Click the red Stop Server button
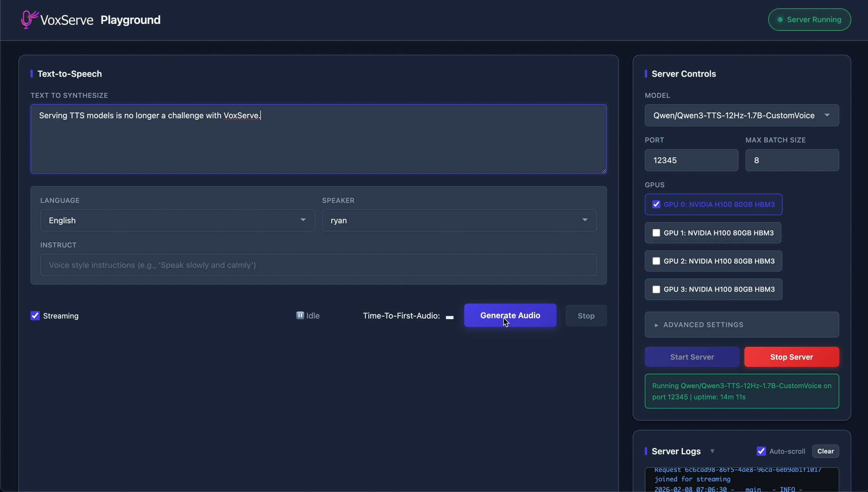Screen dimensions: 868x492 [792, 357]
